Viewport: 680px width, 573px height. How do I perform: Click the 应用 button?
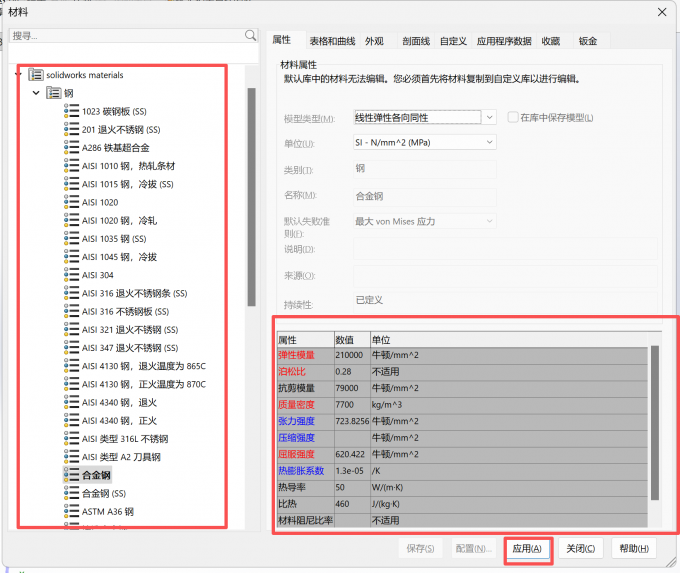point(527,548)
